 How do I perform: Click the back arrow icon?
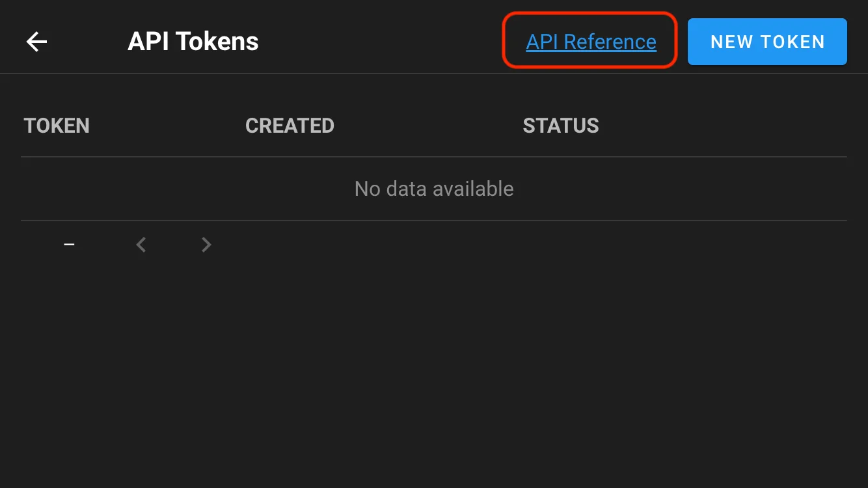36,42
